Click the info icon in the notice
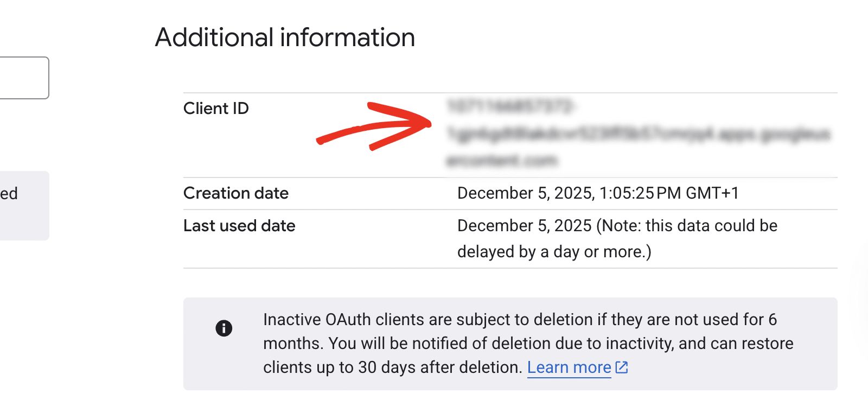The width and height of the screenshot is (868, 406). pos(224,328)
